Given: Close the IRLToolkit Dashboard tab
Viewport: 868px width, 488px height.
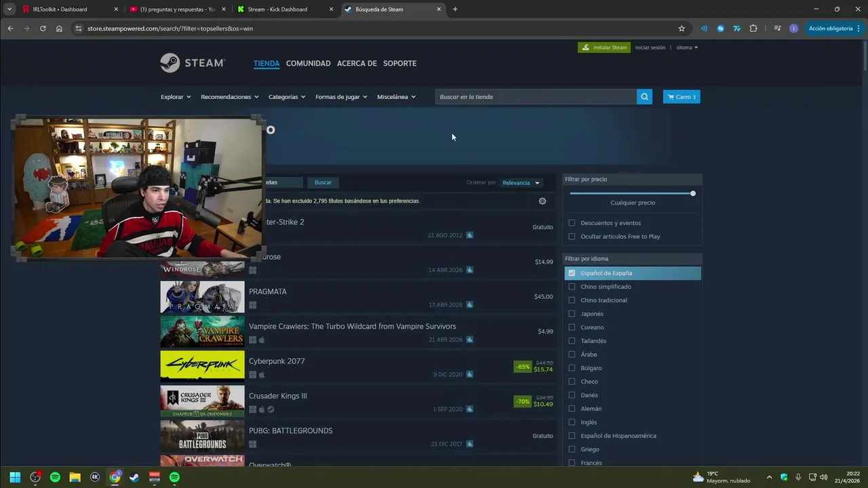Looking at the screenshot, I should coord(116,9).
